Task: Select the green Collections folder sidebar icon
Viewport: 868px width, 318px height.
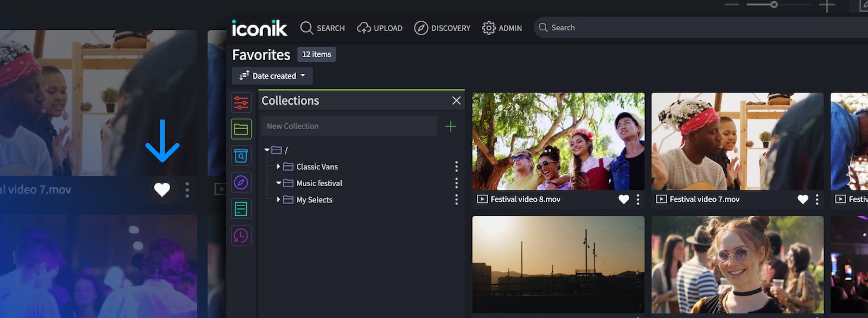Action: [241, 129]
